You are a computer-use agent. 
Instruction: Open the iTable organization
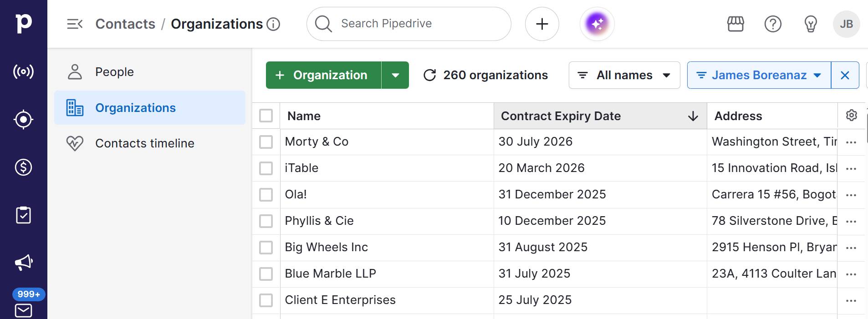(x=301, y=168)
